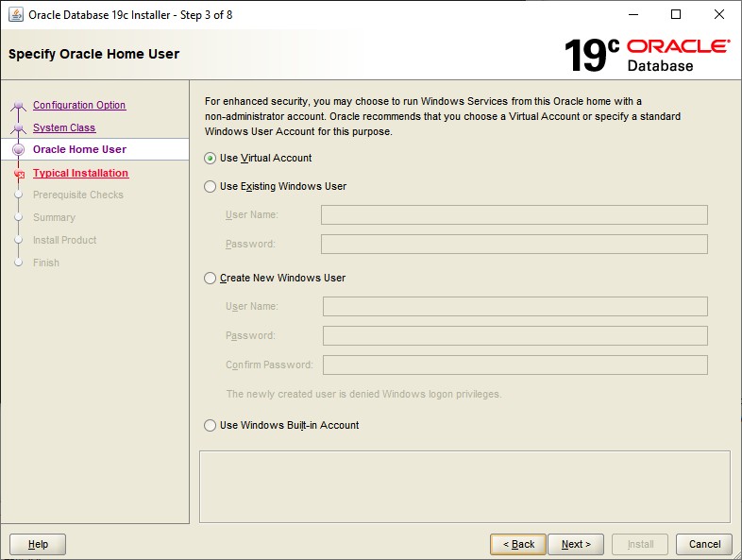The height and width of the screenshot is (560, 742).
Task: Open System Class step link
Action: click(64, 127)
